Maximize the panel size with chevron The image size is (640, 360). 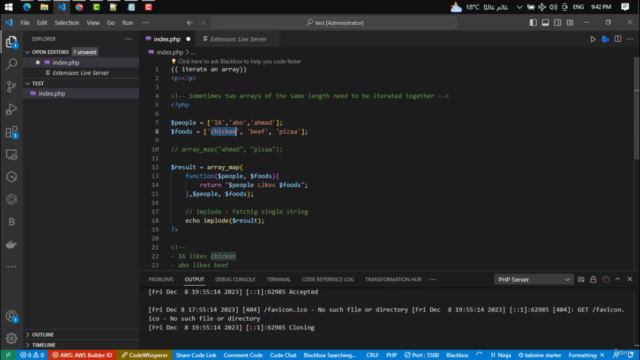point(618,280)
